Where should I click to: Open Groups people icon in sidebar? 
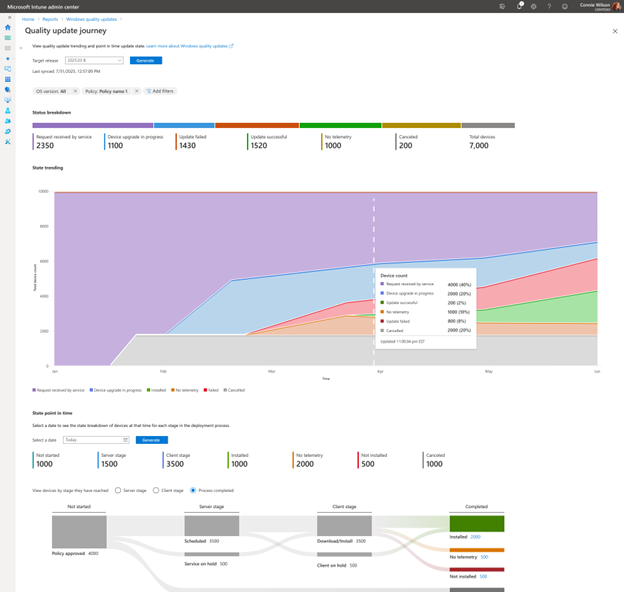click(8, 121)
